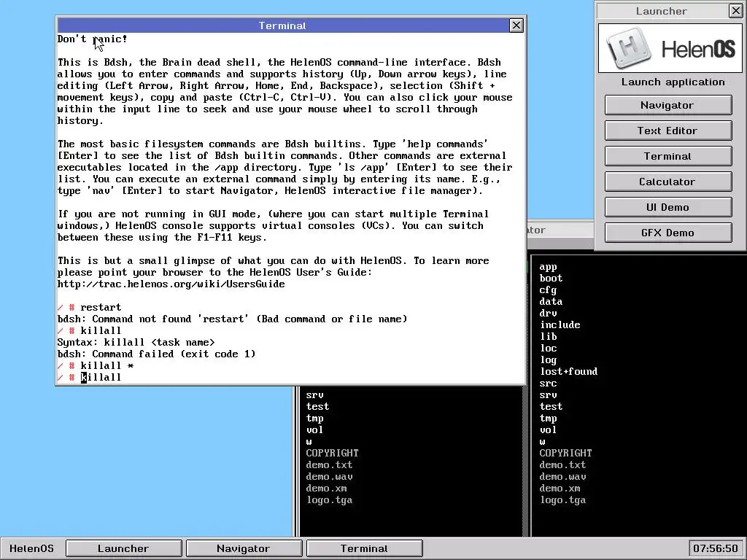The width and height of the screenshot is (747, 560).
Task: Select 'vol' in Navigator left panel
Action: point(314,430)
